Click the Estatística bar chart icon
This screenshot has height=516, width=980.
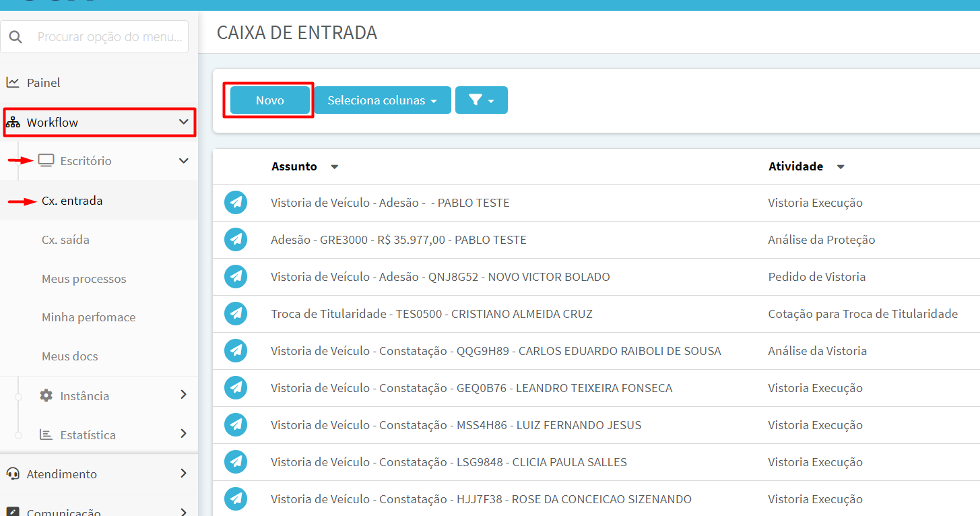click(46, 434)
